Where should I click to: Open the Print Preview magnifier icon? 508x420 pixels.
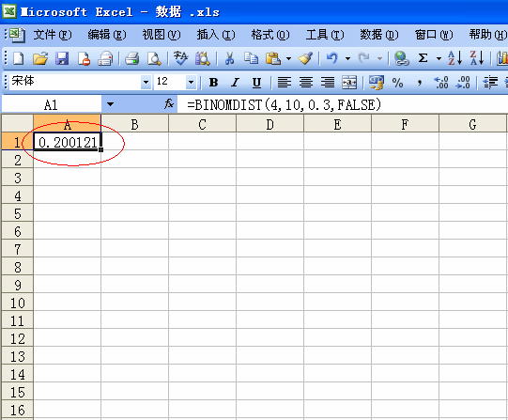click(x=154, y=58)
